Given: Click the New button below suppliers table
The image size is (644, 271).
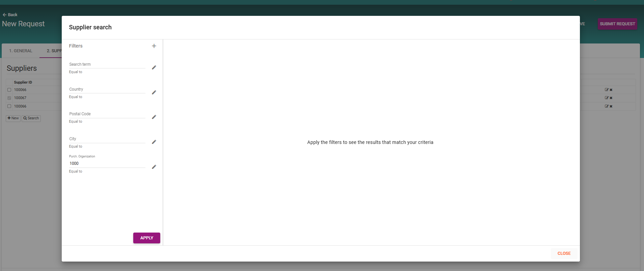Looking at the screenshot, I should pyautogui.click(x=13, y=118).
